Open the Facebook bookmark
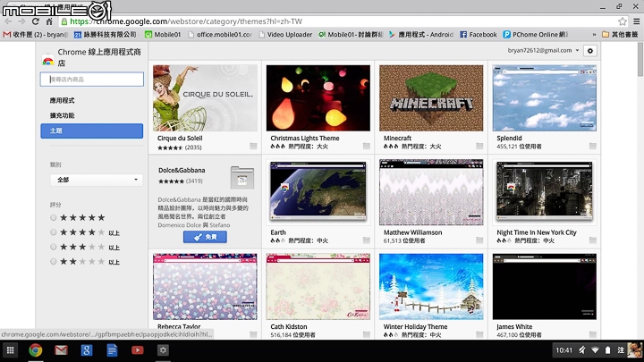Image resolution: width=644 pixels, height=362 pixels. pyautogui.click(x=478, y=35)
